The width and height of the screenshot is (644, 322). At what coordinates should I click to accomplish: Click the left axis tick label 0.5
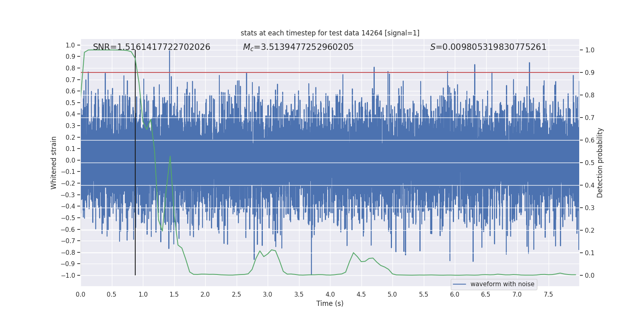(x=70, y=103)
